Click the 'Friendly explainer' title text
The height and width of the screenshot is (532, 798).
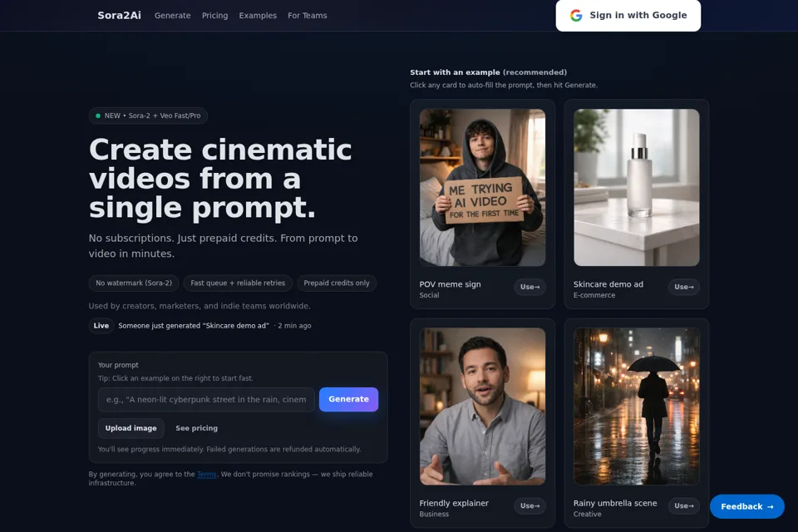tap(454, 504)
